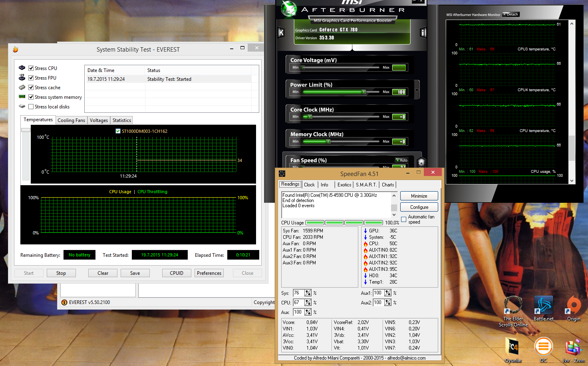Click Configure button in SpeedFan
Image resolution: width=588 pixels, height=366 pixels.
coord(419,207)
